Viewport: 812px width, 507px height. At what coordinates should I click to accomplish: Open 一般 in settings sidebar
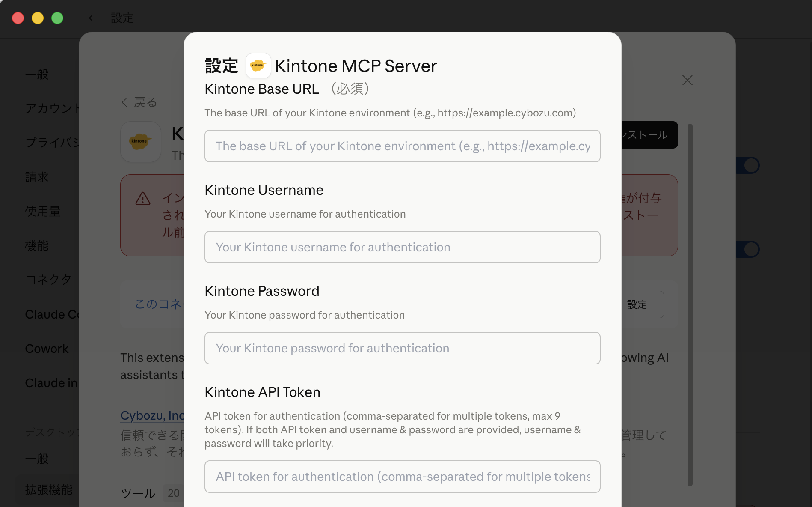[x=37, y=74]
